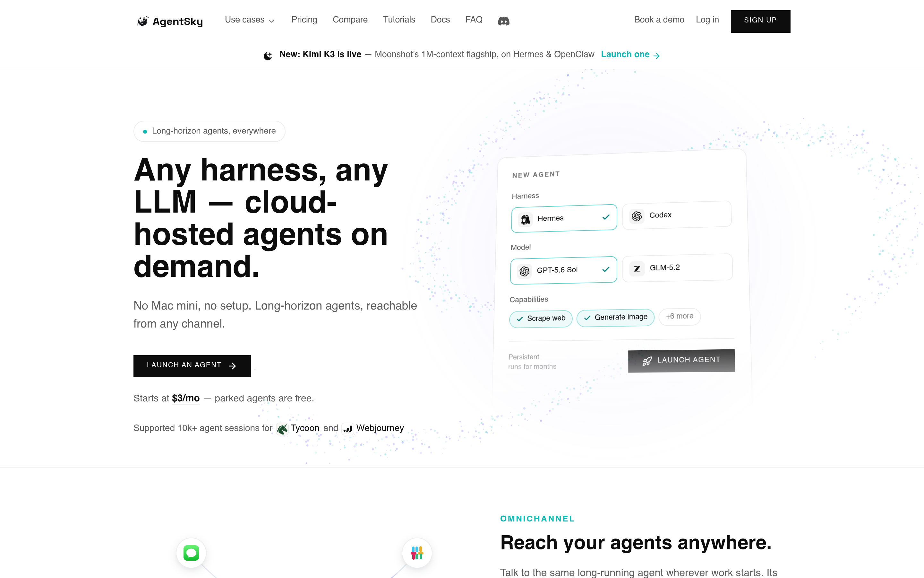The width and height of the screenshot is (924, 578).
Task: Click the arrow next to Launch one
Action: [656, 56]
